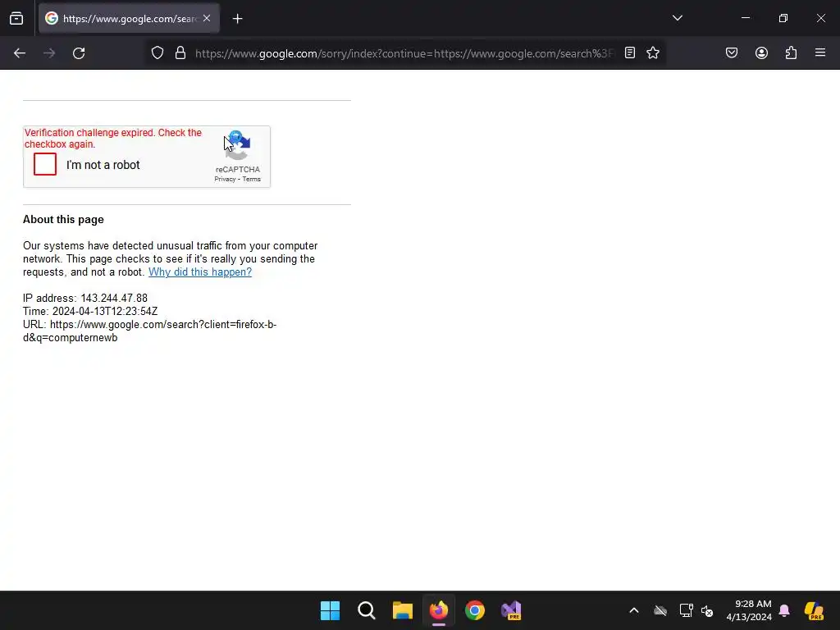The height and width of the screenshot is (630, 840).
Task: Expand the list all tabs chevron
Action: [x=677, y=18]
